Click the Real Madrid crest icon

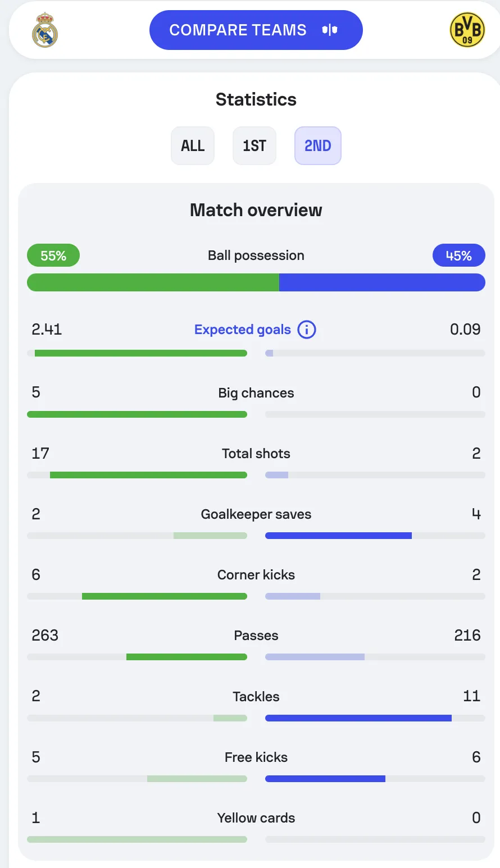click(45, 30)
